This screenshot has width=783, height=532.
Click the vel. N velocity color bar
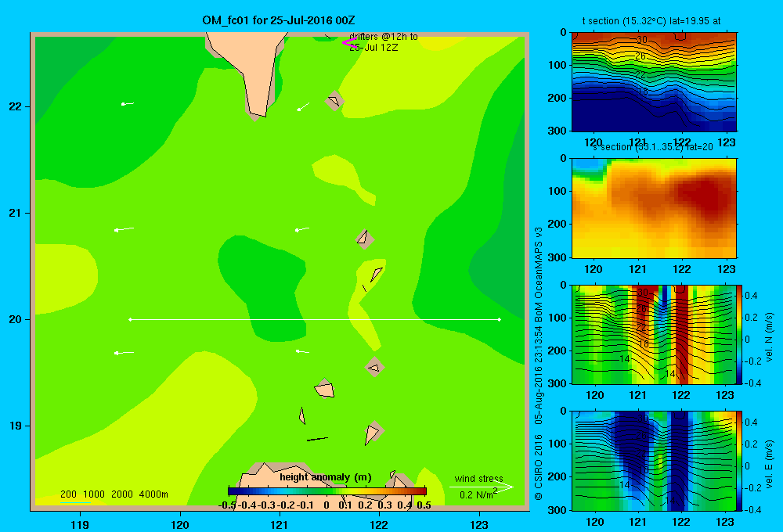tap(739, 334)
